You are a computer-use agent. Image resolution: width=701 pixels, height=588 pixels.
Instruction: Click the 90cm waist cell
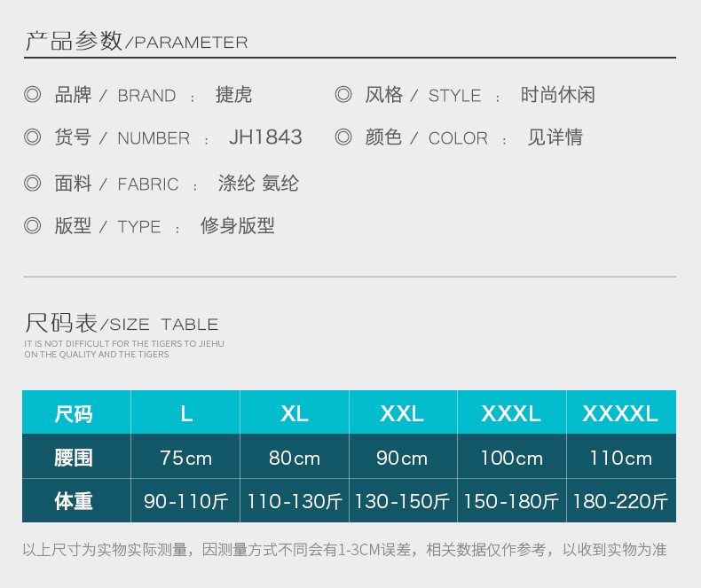point(402,458)
